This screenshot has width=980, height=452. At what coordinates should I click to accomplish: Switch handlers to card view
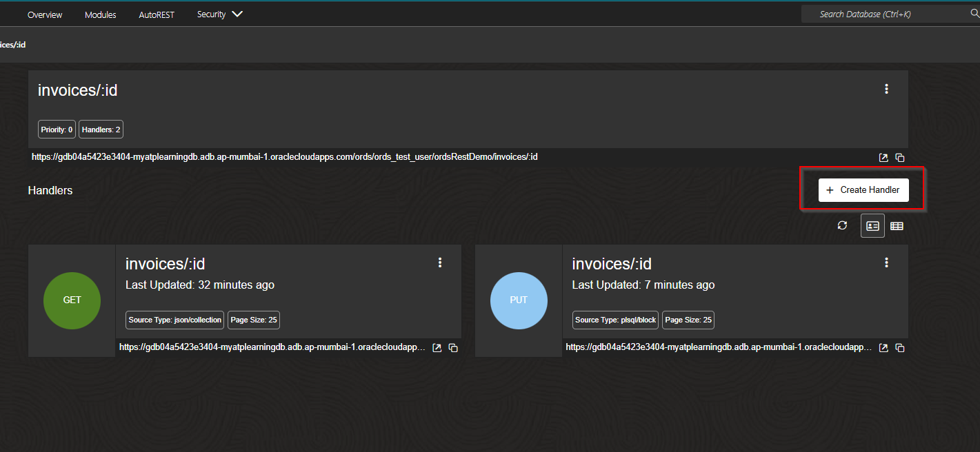coord(872,225)
